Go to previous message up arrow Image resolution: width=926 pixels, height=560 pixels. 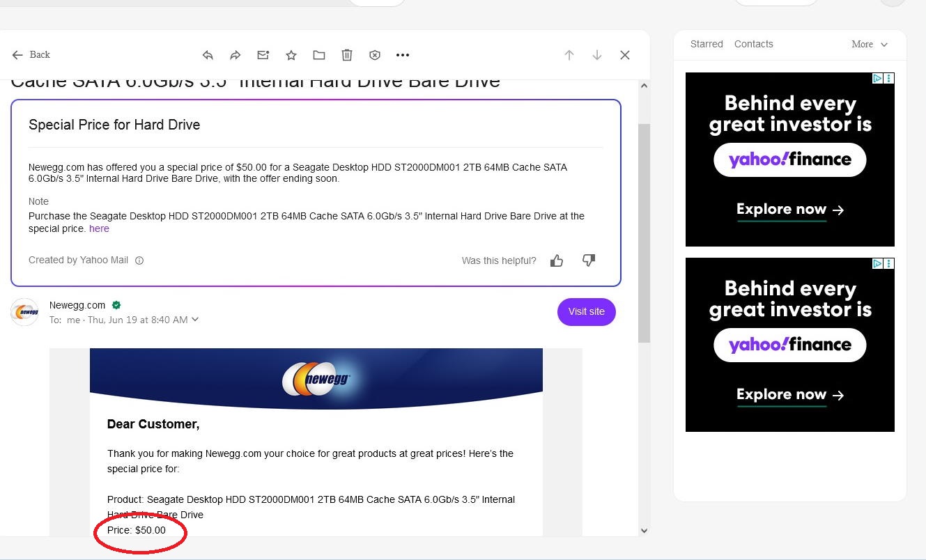click(x=569, y=55)
